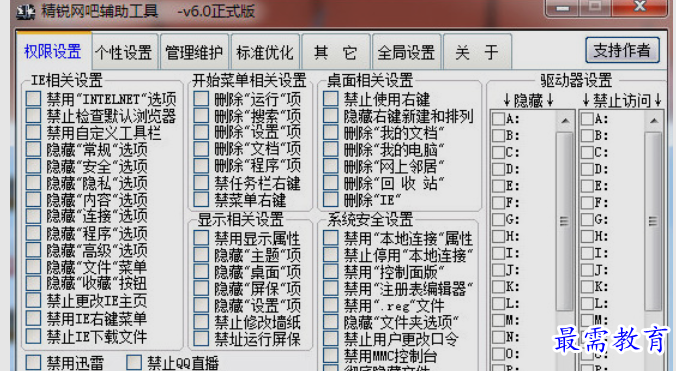Screen dimensions: 676x371
Task: Tick 删除"我的文档"
Action: coord(331,132)
